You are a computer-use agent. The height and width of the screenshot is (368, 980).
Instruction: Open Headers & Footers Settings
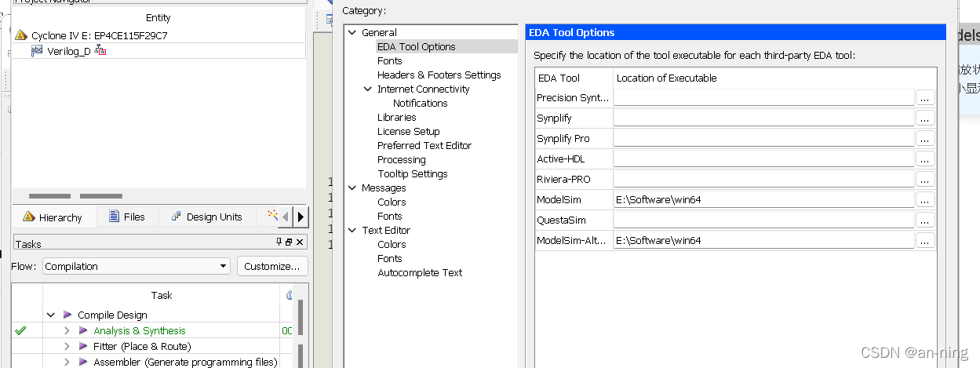(x=439, y=75)
